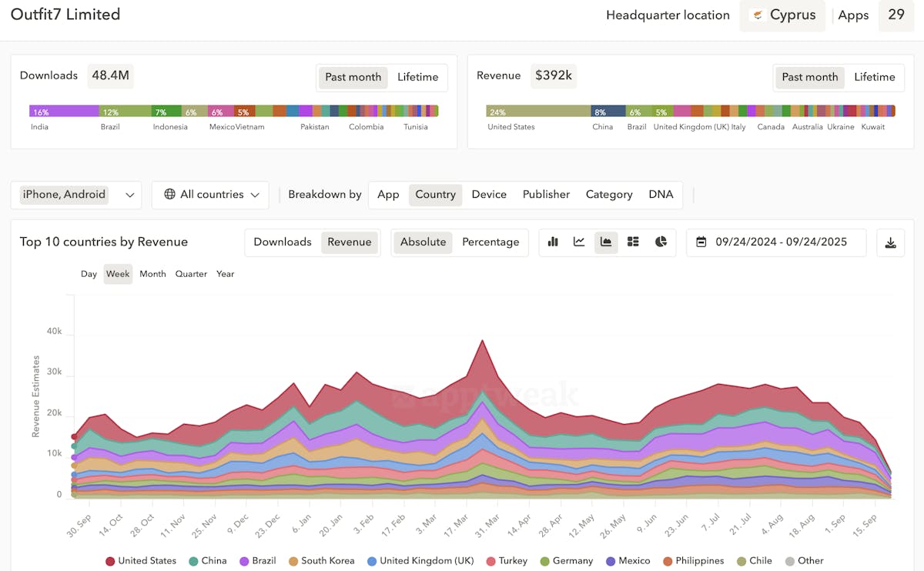Switch to table grid view
Viewport: 924px width, 571px height.
(x=633, y=242)
